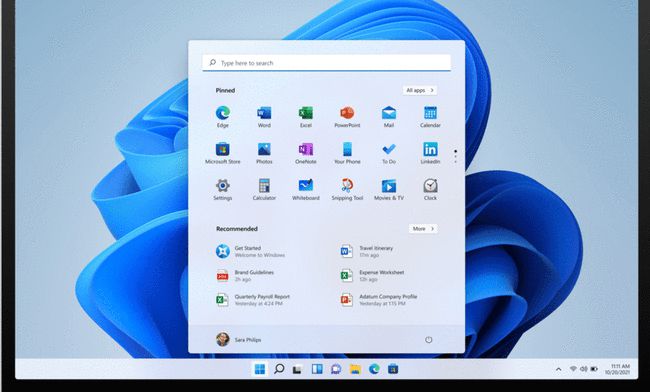
Task: Launch Word from pinned apps
Action: (x=264, y=116)
